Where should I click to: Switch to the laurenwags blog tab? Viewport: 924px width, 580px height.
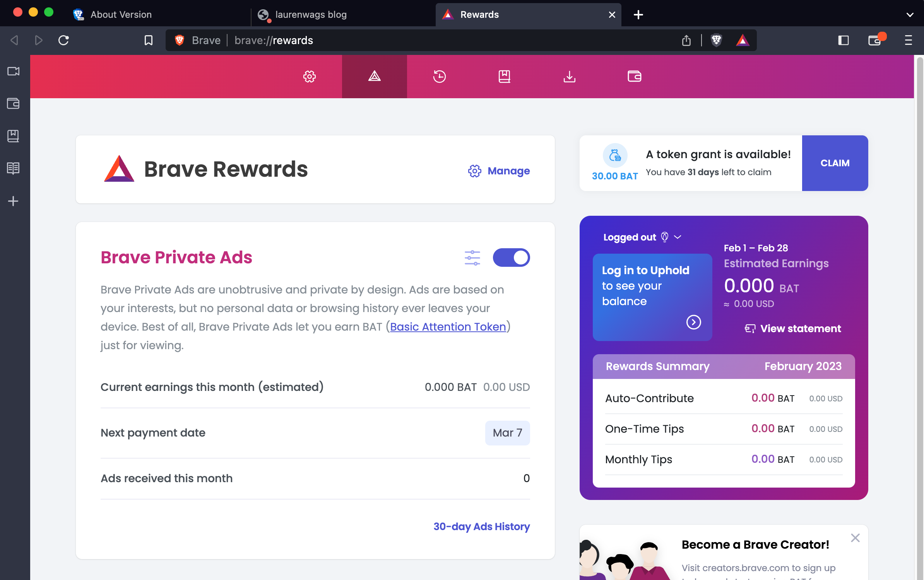click(x=311, y=15)
